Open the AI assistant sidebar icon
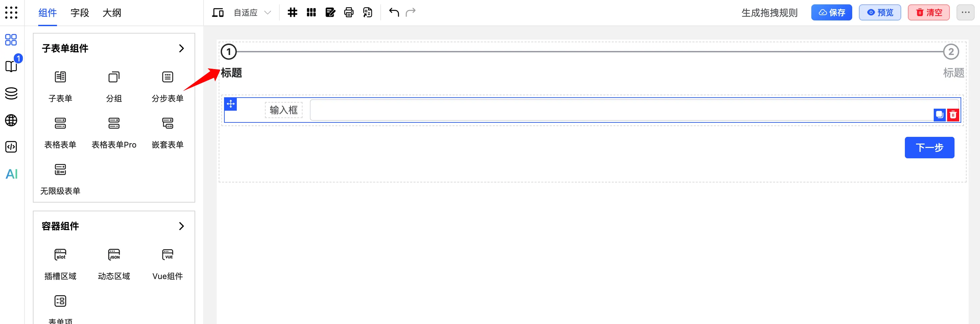This screenshot has width=980, height=324. [x=11, y=174]
